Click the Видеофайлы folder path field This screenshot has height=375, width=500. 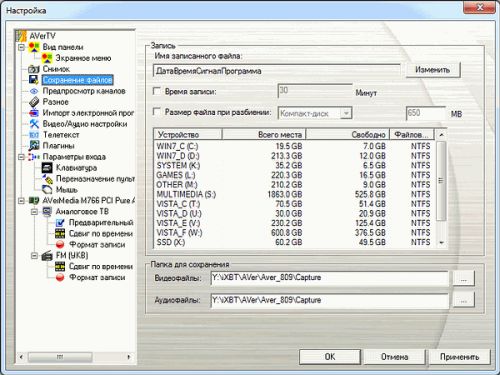(x=330, y=278)
